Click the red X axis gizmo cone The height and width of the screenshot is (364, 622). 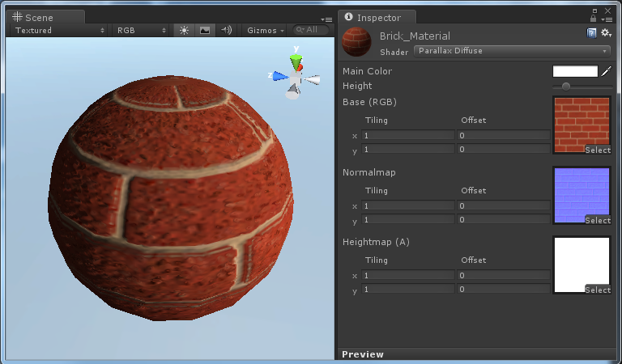[300, 68]
